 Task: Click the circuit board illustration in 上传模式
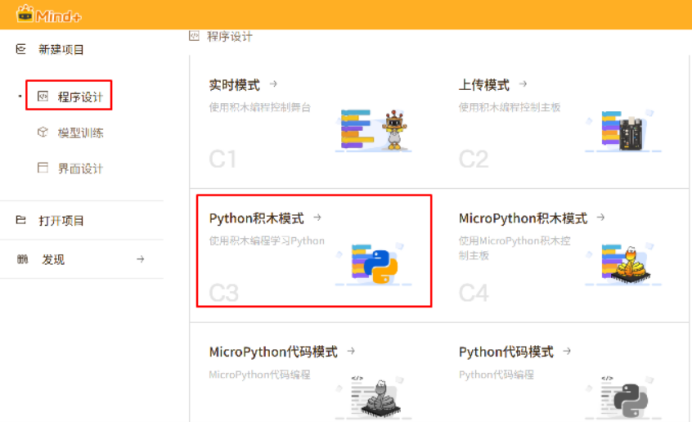pos(629,132)
